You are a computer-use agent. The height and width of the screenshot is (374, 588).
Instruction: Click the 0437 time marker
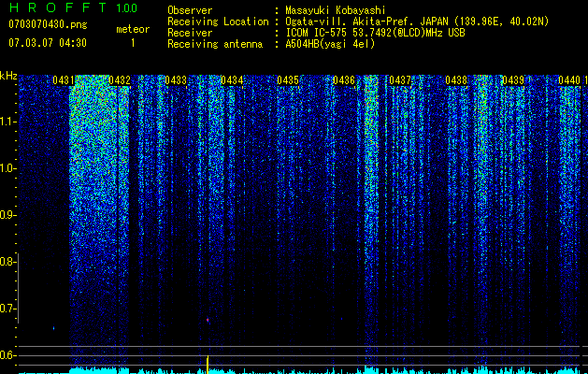(400, 80)
